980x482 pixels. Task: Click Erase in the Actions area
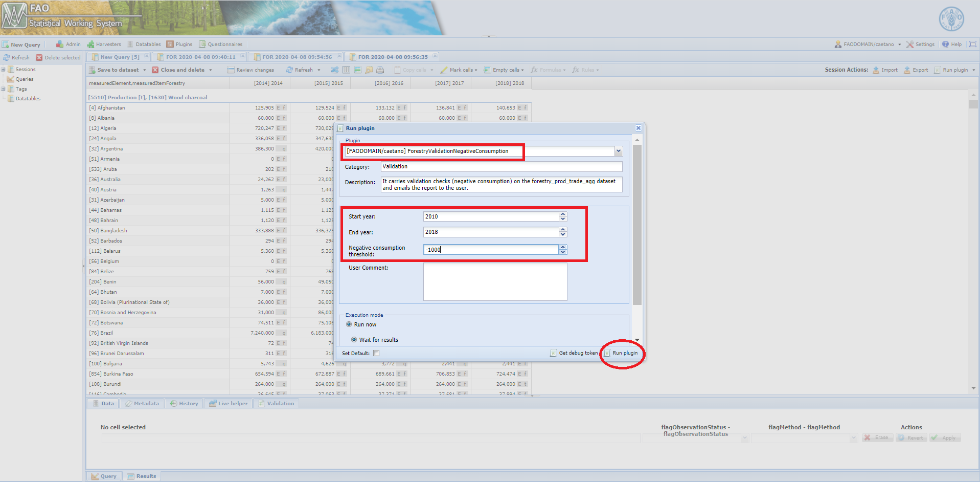click(x=877, y=437)
